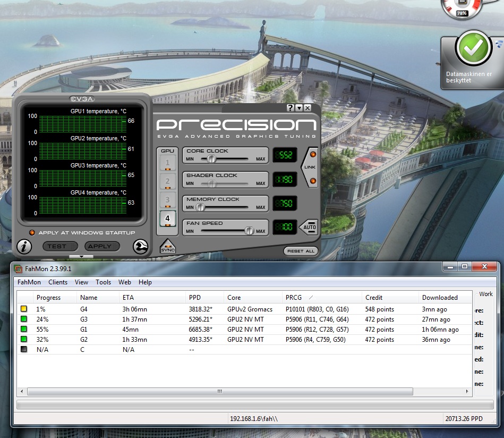Click the TEST button
This screenshot has height=438, width=504.
click(60, 246)
